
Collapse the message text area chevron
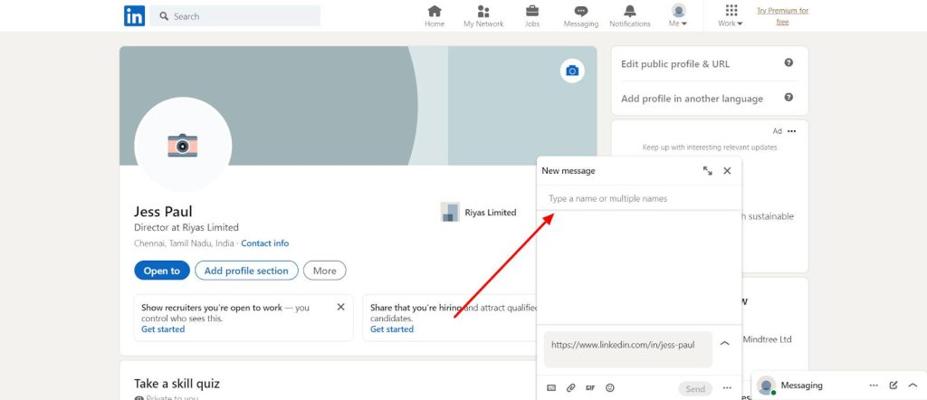[725, 343]
